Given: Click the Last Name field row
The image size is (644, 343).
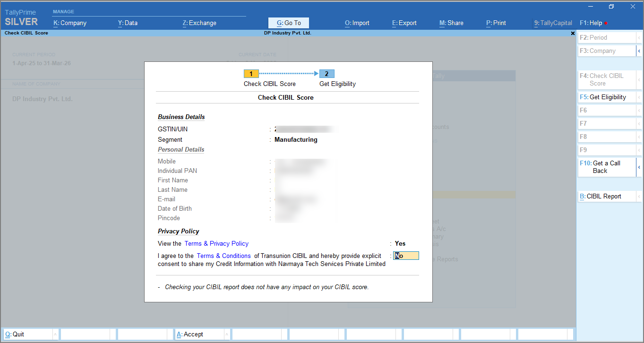Looking at the screenshot, I should pyautogui.click(x=246, y=189).
